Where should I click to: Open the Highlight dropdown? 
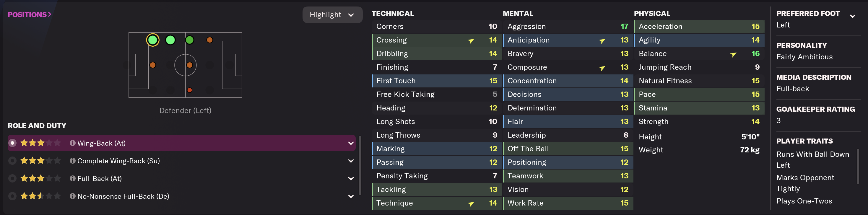pyautogui.click(x=332, y=15)
